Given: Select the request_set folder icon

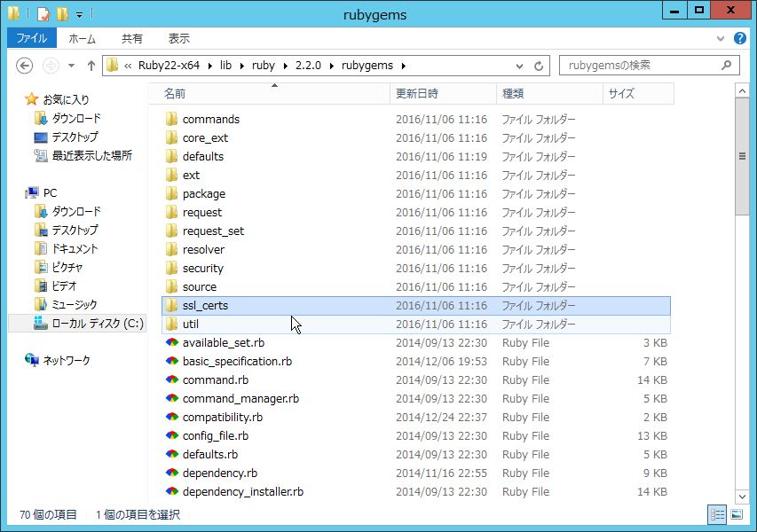Looking at the screenshot, I should click(171, 231).
